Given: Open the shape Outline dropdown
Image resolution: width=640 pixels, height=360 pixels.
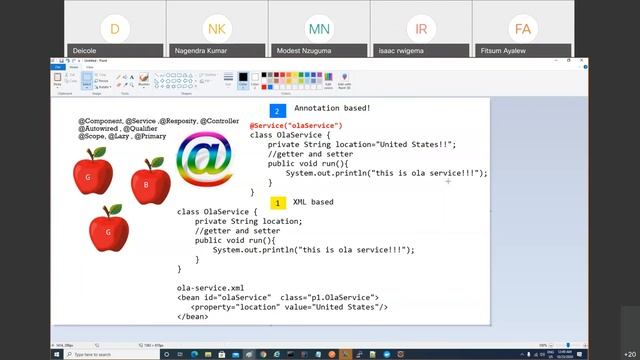Looking at the screenshot, I should pyautogui.click(x=208, y=75).
